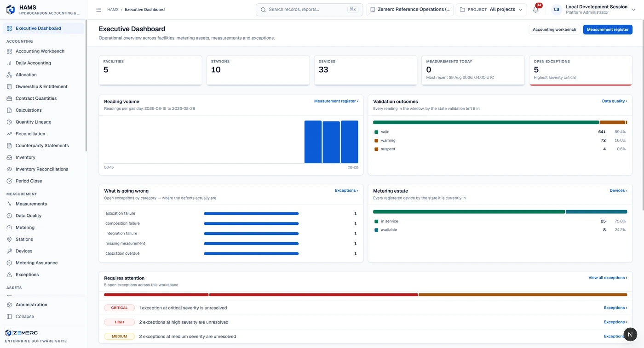Click the Measurements pulse icon
644x348 pixels.
9,204
